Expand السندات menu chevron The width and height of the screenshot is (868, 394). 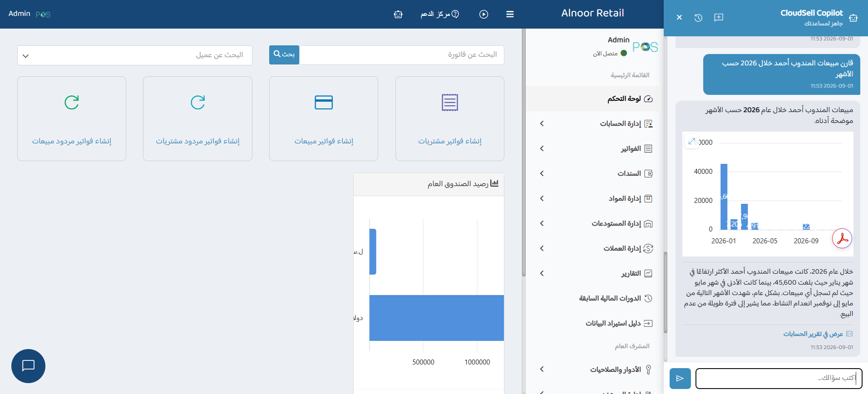pos(542,173)
